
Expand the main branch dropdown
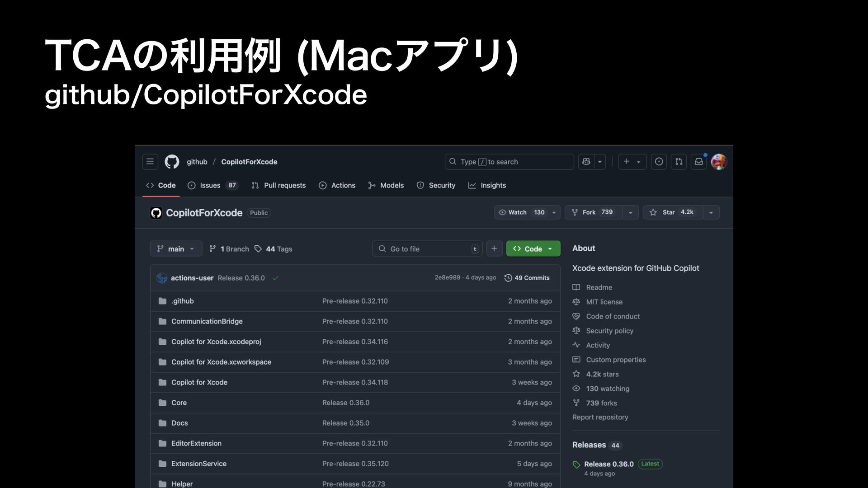tap(176, 249)
